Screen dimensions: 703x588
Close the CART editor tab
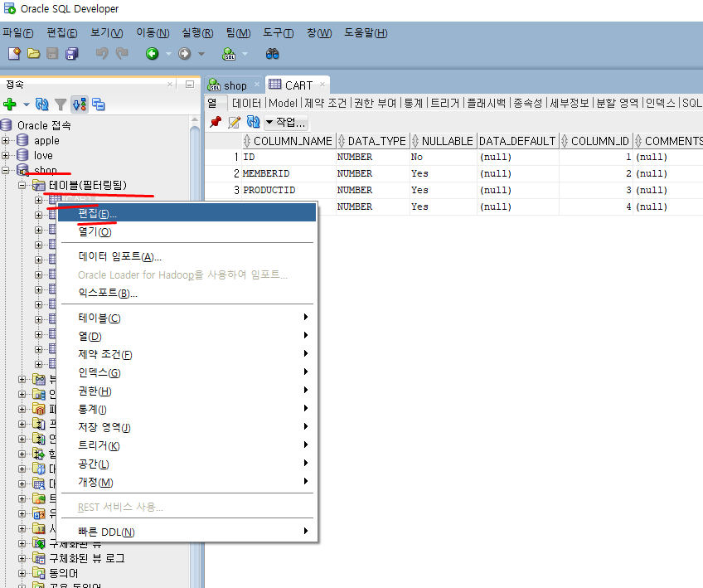click(322, 85)
